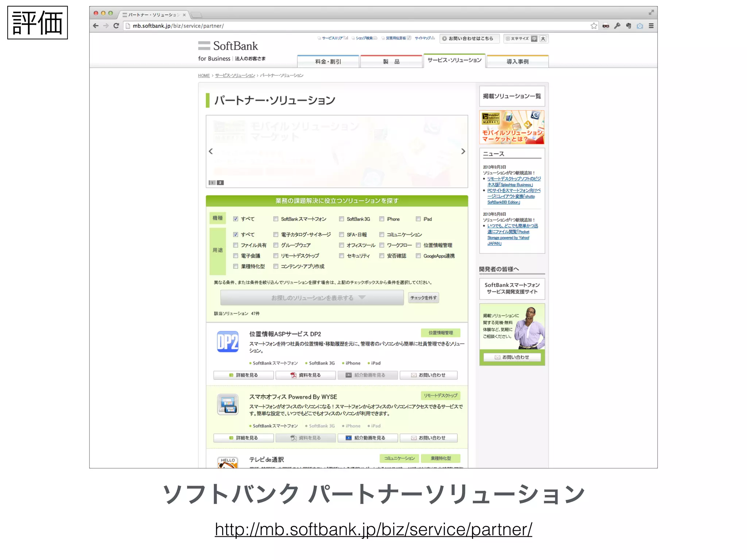Click お問い合わせはこちら header button

(469, 39)
